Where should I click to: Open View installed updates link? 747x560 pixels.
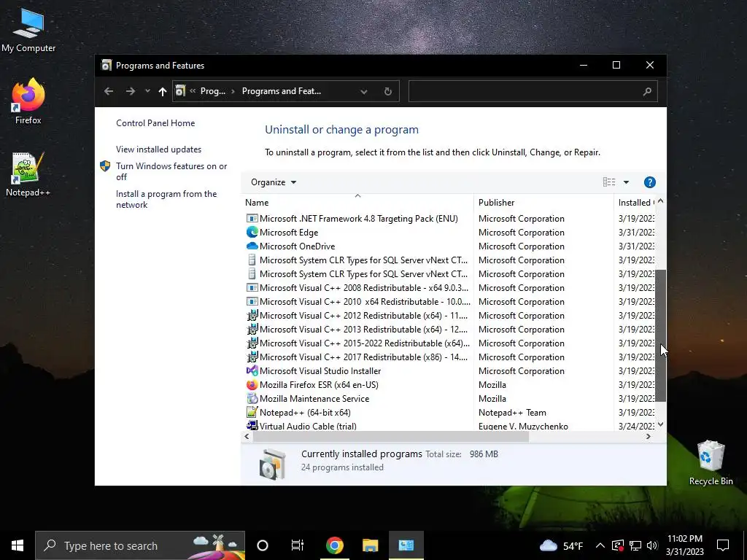pos(158,149)
